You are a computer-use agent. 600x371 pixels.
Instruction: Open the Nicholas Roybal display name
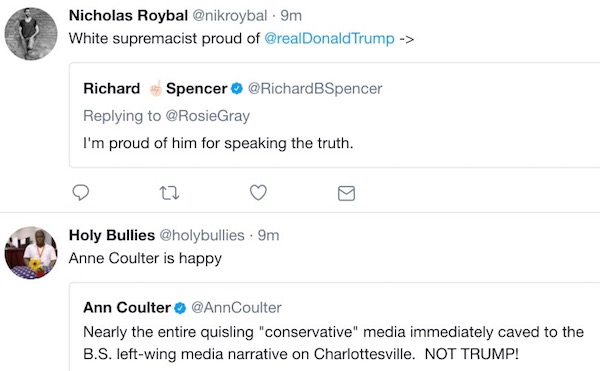pyautogui.click(x=128, y=16)
